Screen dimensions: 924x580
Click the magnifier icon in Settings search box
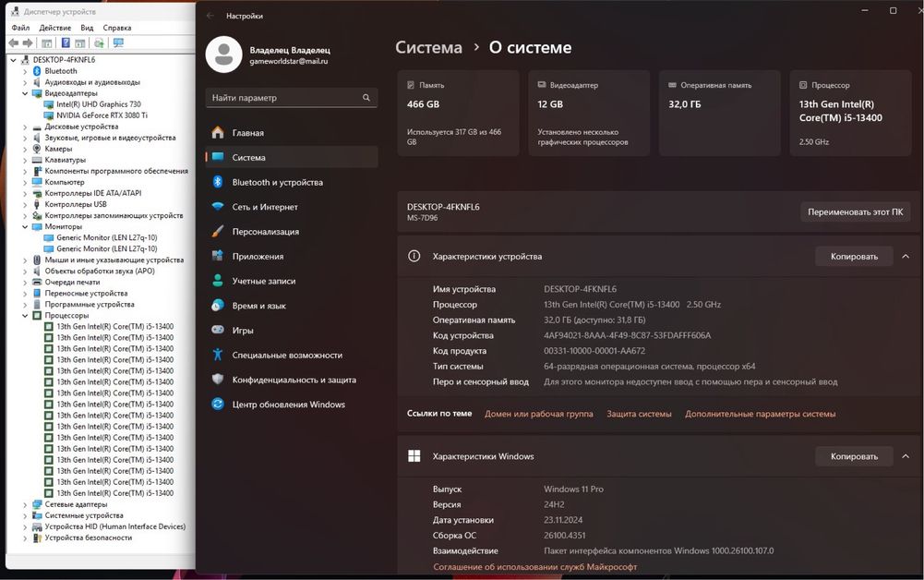click(x=366, y=98)
